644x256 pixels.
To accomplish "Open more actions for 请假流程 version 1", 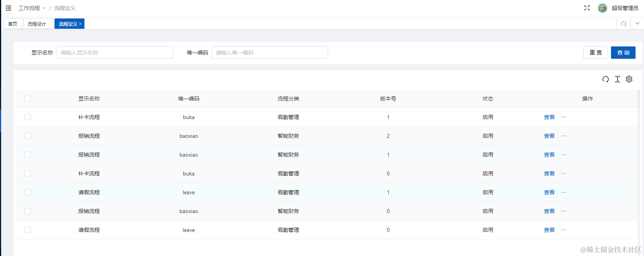I will pyautogui.click(x=563, y=192).
